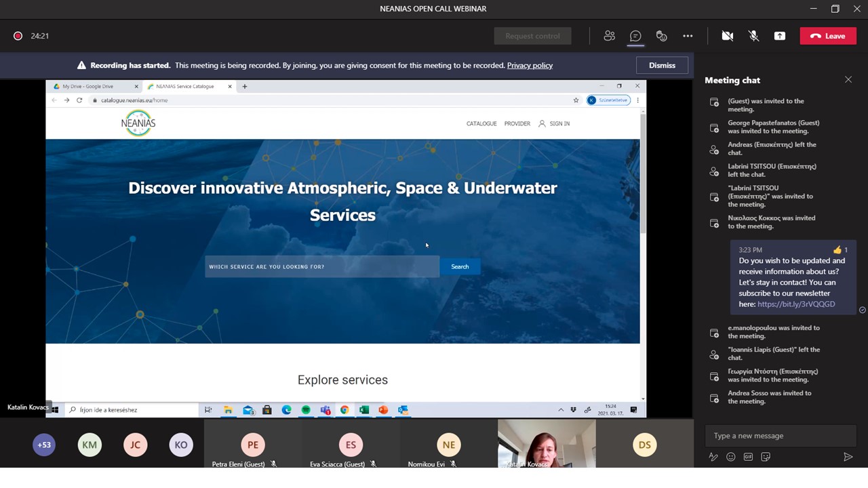The width and height of the screenshot is (868, 488).
Task: Open the PROVIDER menu item
Action: pyautogui.click(x=517, y=123)
